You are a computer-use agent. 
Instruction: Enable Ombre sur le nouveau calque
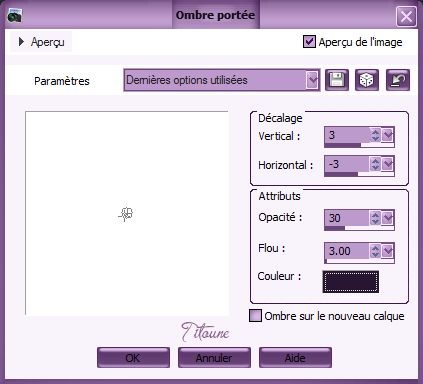click(x=255, y=316)
